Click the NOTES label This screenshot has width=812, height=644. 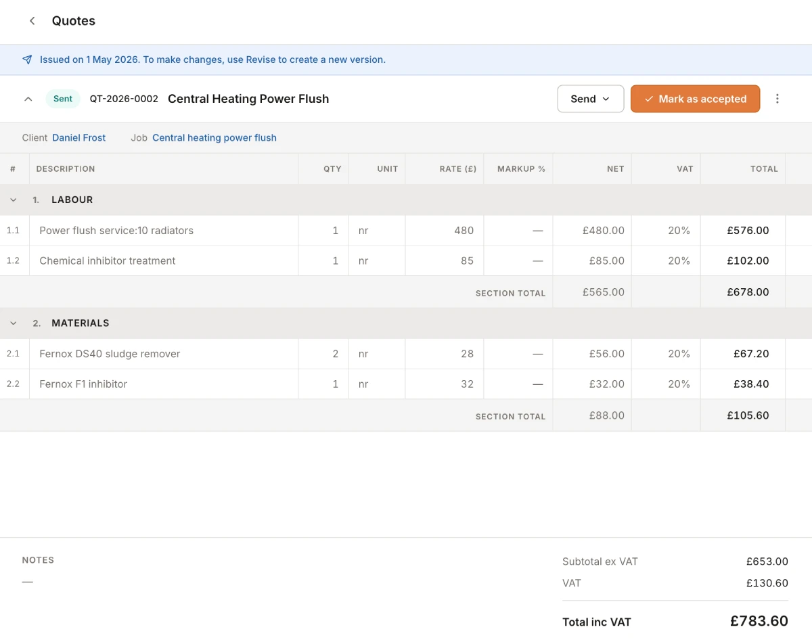[x=38, y=560]
